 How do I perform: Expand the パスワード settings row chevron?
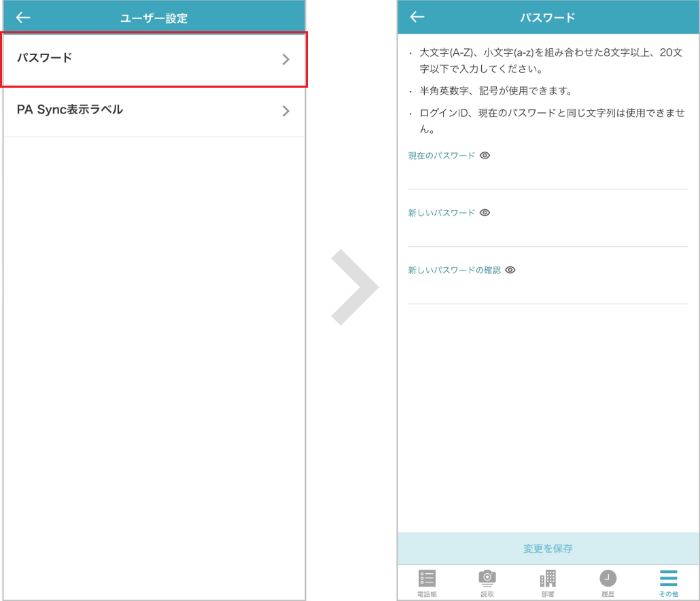(x=286, y=59)
